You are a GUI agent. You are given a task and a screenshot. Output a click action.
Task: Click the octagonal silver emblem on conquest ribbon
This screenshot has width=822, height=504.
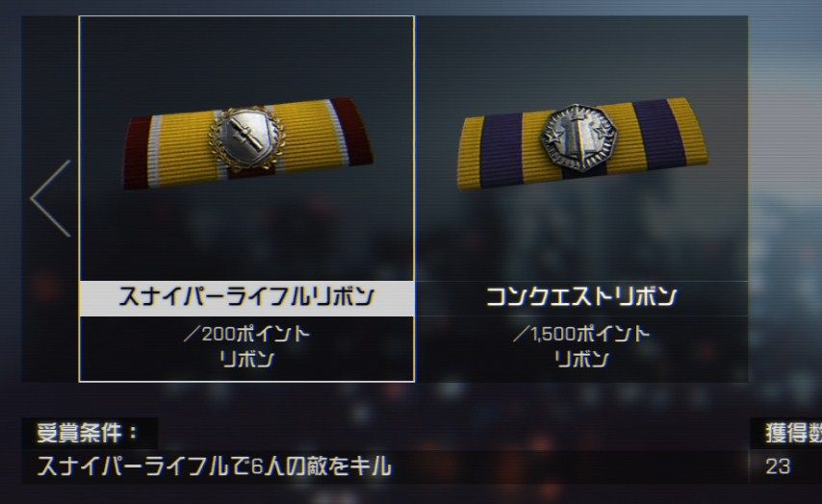[578, 138]
